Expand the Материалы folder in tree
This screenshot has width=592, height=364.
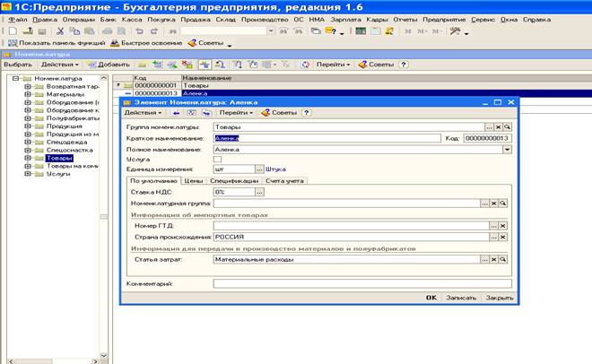pos(28,95)
